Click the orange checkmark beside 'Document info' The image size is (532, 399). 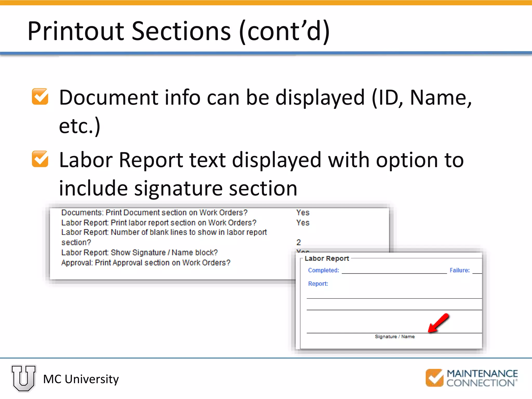pos(40,96)
